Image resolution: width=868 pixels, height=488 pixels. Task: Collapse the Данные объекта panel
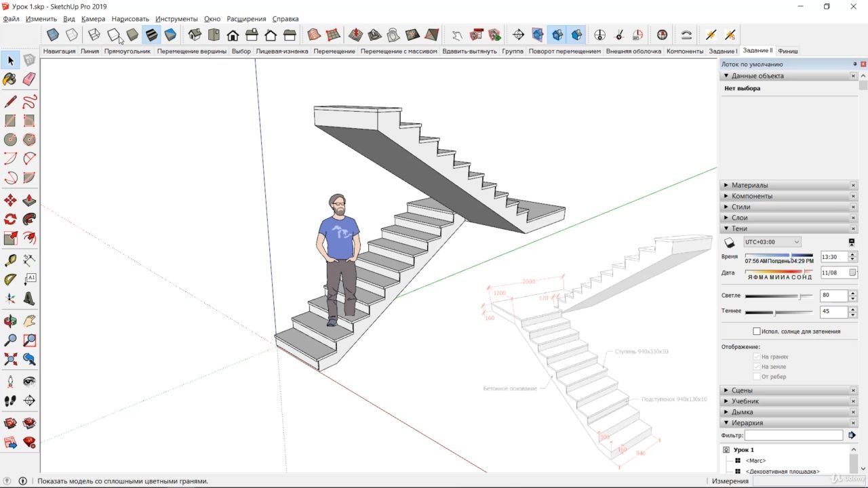tap(726, 76)
